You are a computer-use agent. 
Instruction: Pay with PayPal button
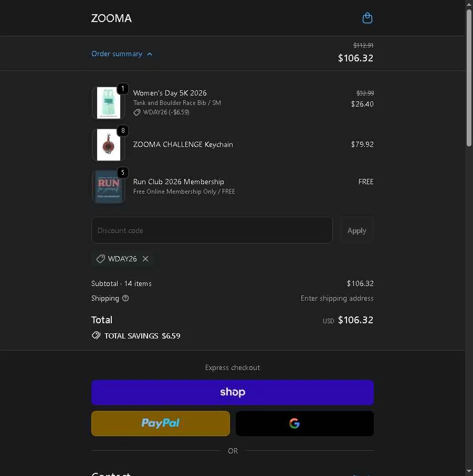pos(160,423)
